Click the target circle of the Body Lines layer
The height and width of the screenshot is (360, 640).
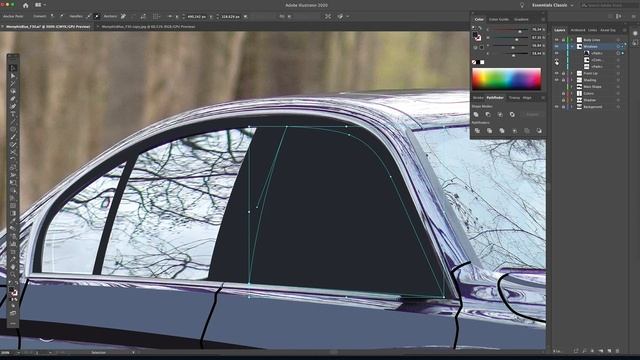pos(618,40)
